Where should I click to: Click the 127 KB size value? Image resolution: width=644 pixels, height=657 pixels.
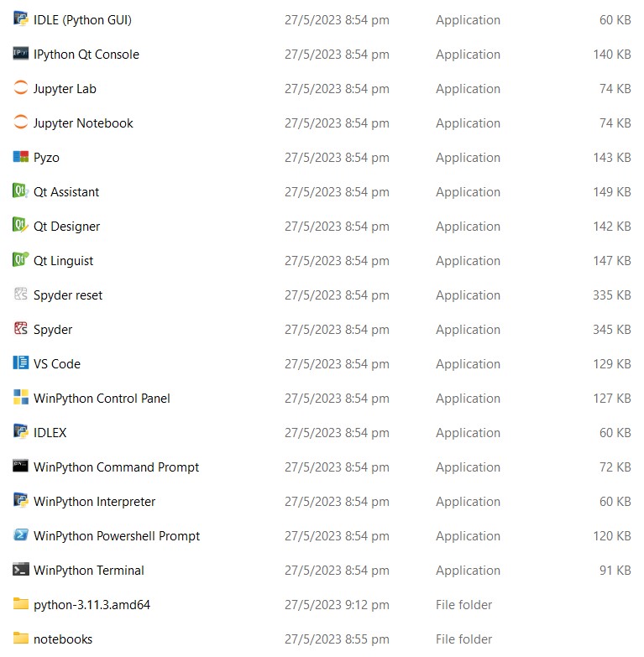(x=612, y=399)
